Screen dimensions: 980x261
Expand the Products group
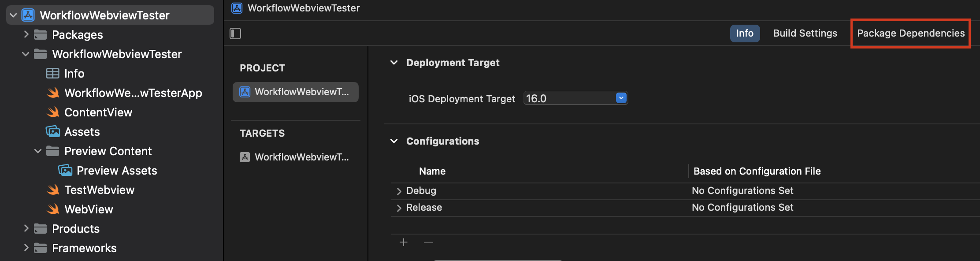(26, 228)
